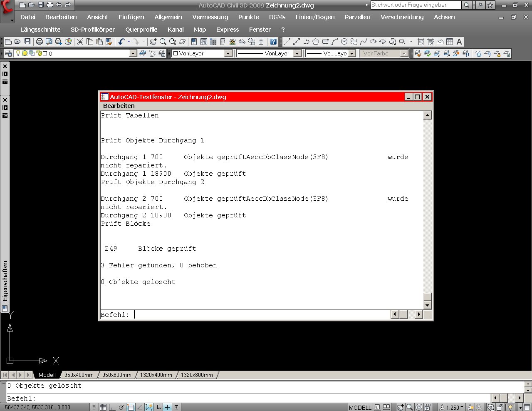Select the Hatch tool
Viewport: 532px width, 411px height.
(421, 42)
